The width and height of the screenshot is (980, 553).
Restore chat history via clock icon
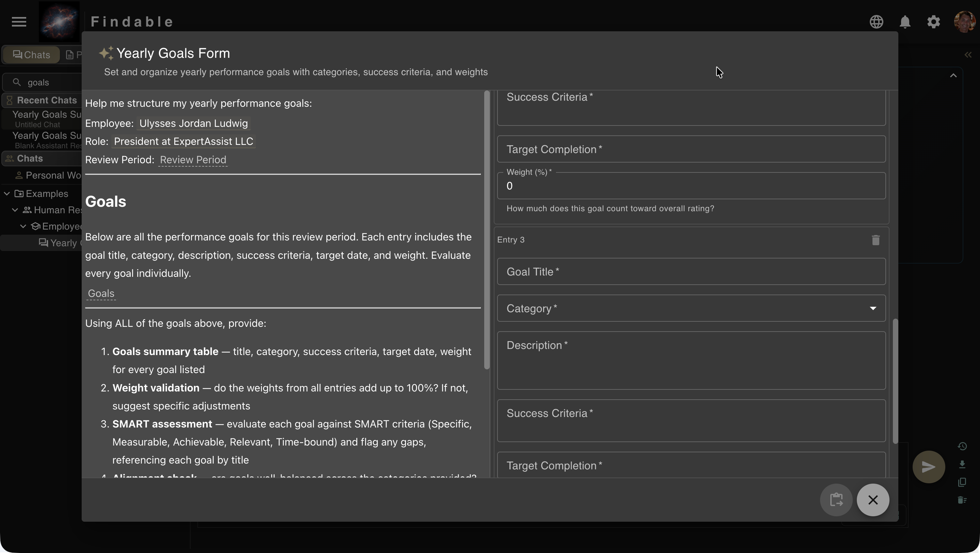click(962, 446)
